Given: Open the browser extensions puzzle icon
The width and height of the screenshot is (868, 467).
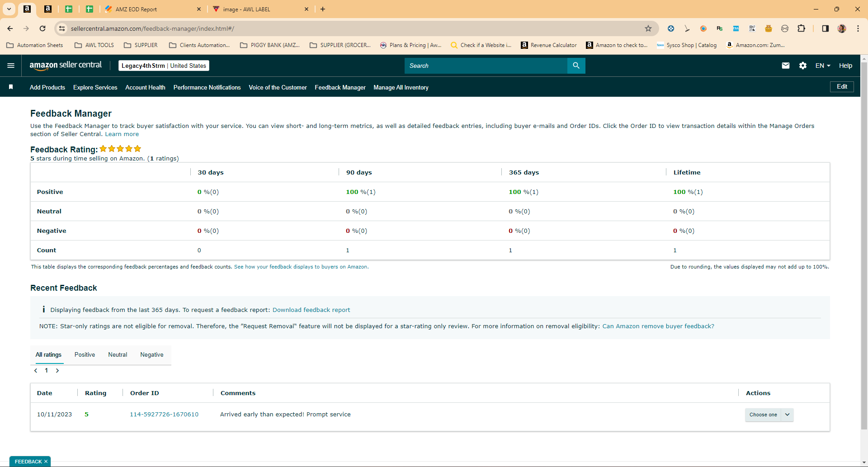Looking at the screenshot, I should (801, 28).
